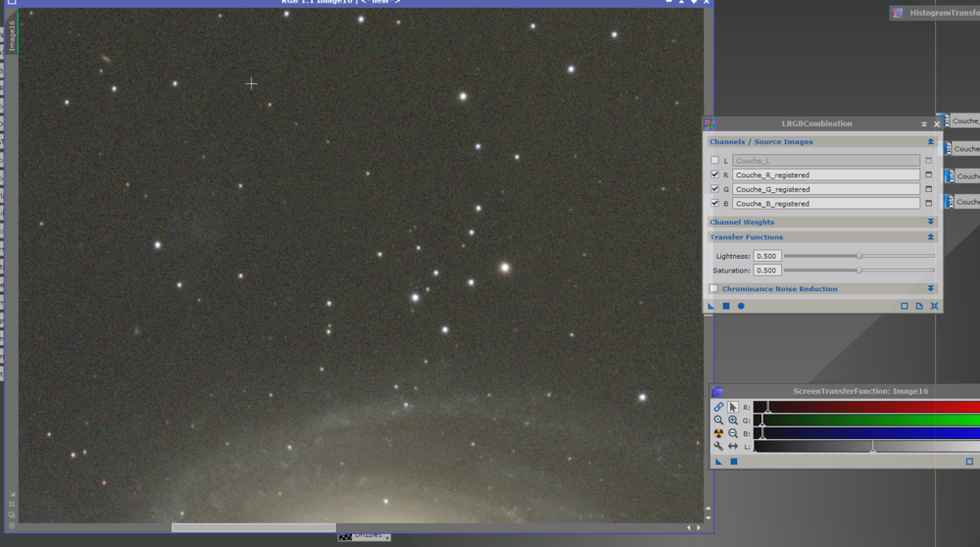Click the Couche_B_registered input field
The height and width of the screenshot is (547, 980).
click(x=825, y=204)
